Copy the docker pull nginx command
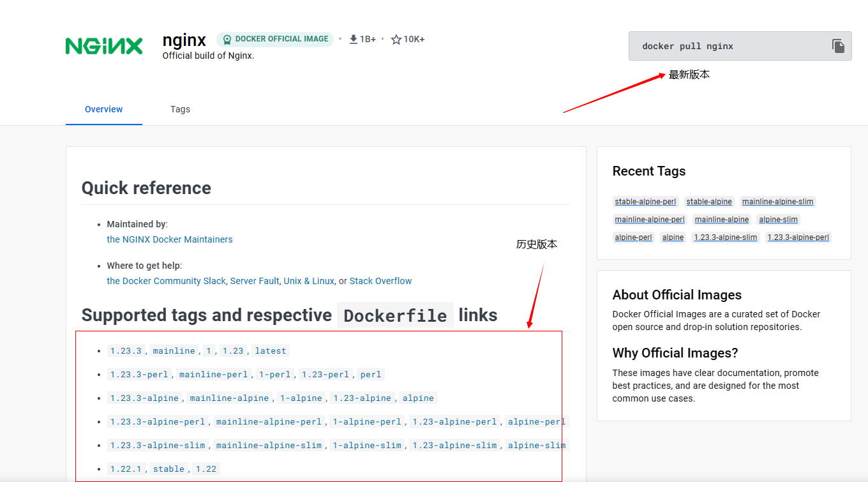This screenshot has width=868, height=482. (838, 46)
